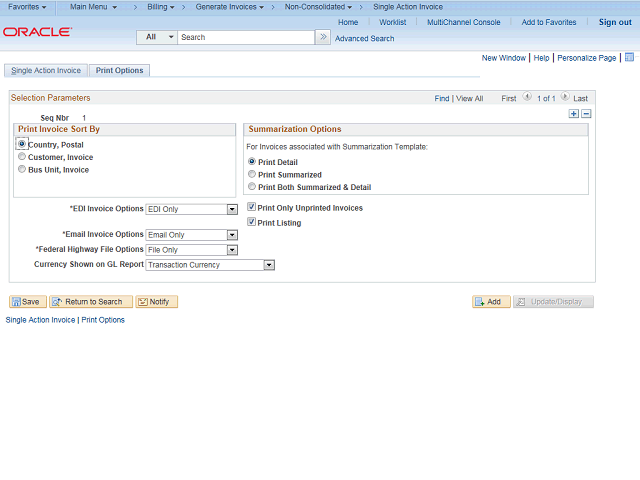Click the Personalize Page link
The width and height of the screenshot is (640, 480).
[587, 58]
